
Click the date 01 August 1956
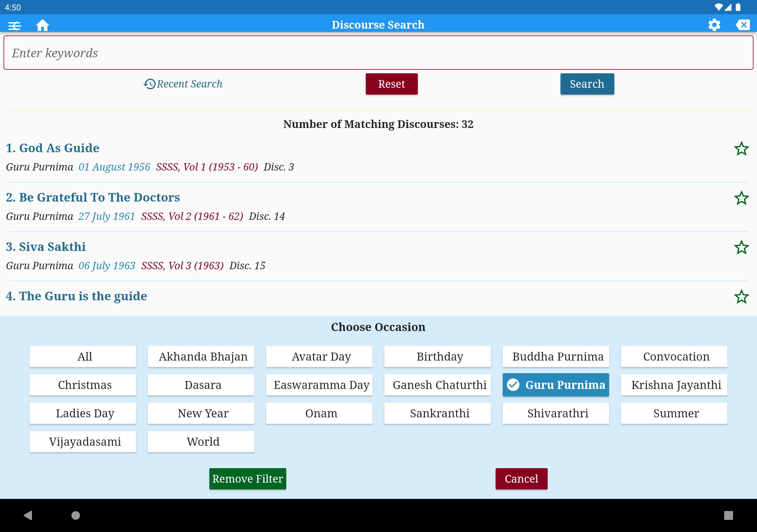(114, 167)
